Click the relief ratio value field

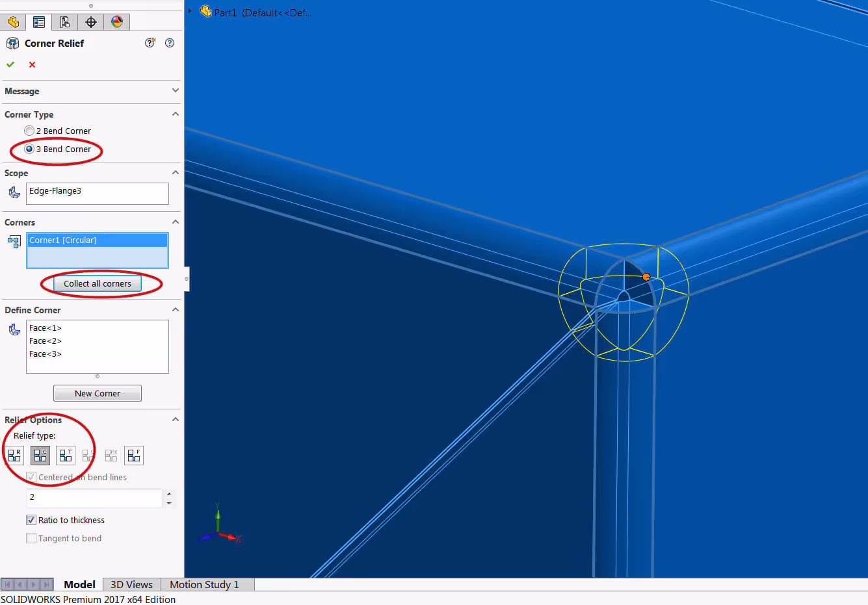[x=94, y=498]
